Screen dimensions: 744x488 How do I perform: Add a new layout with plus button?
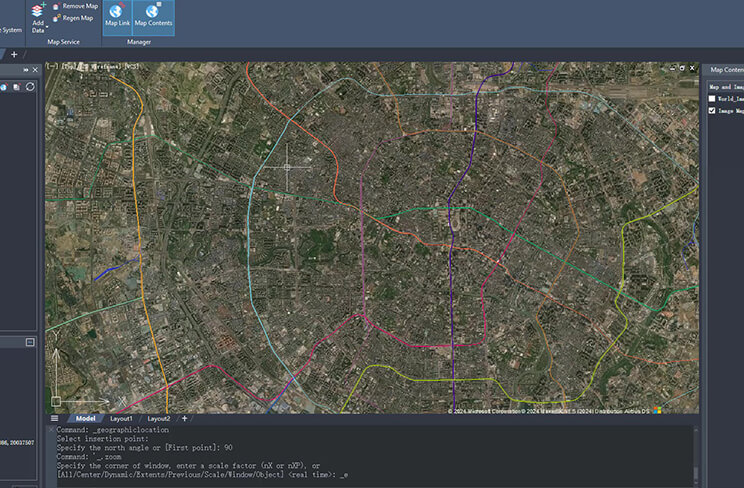pyautogui.click(x=185, y=418)
